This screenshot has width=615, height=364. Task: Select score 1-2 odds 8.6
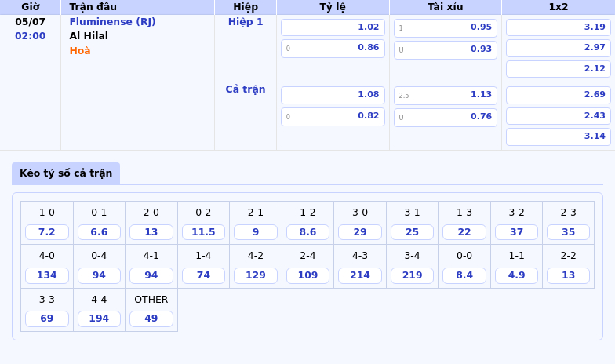307,232
